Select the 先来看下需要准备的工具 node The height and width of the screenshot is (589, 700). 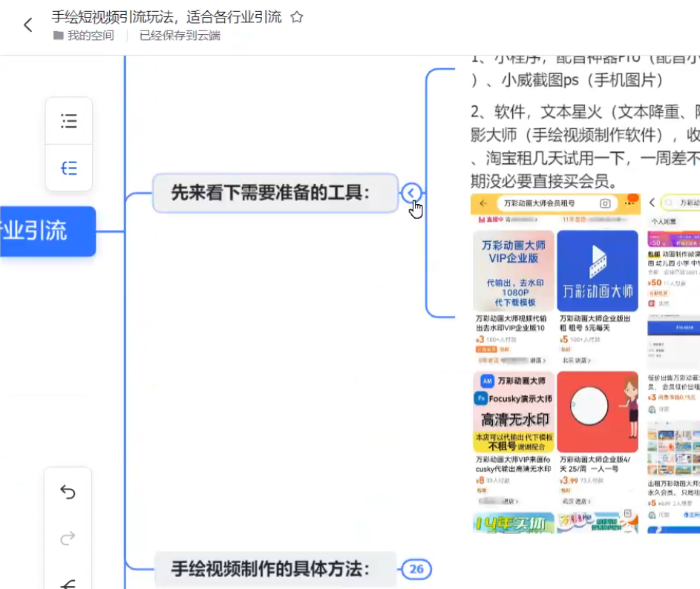click(271, 194)
